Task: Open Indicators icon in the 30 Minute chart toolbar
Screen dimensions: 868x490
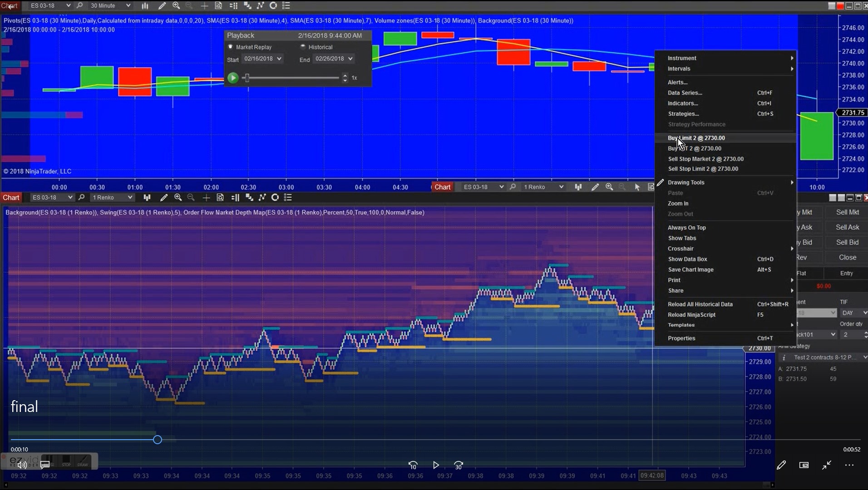Action: click(260, 5)
